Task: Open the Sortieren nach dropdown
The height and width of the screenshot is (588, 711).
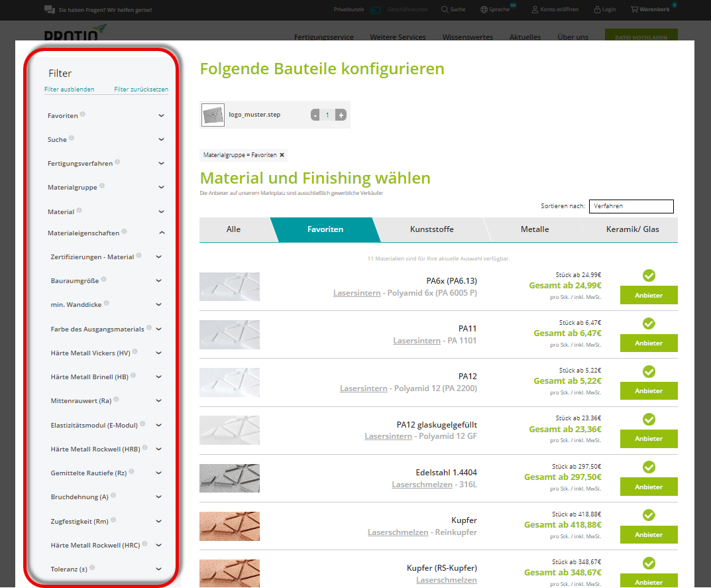Action: point(631,206)
